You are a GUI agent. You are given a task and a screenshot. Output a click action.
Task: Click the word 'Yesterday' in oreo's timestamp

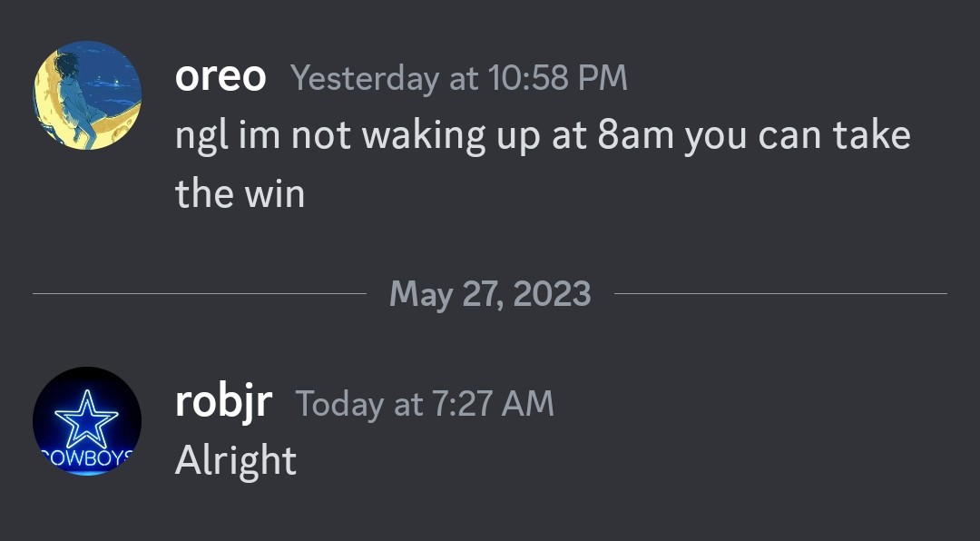[365, 79]
